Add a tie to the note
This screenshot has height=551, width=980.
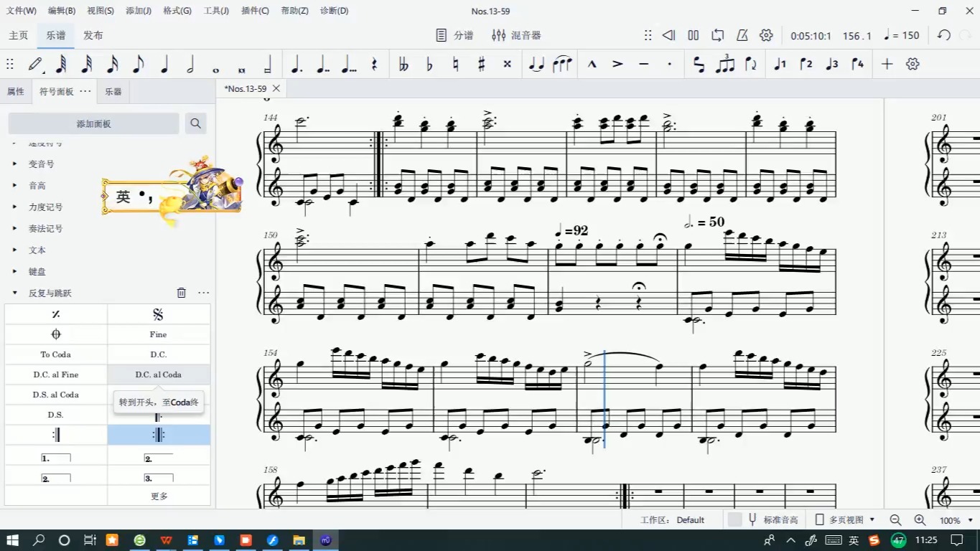536,64
